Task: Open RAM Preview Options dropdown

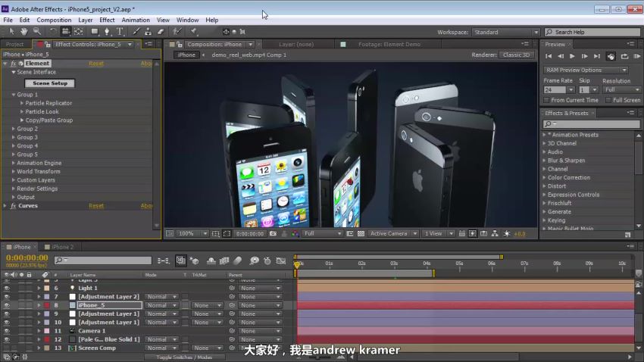Action: 585,70
